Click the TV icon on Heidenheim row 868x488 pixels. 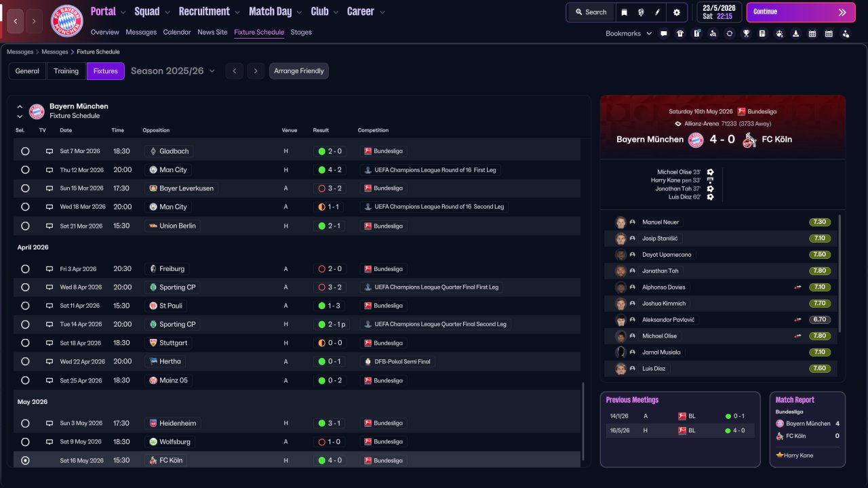(49, 424)
